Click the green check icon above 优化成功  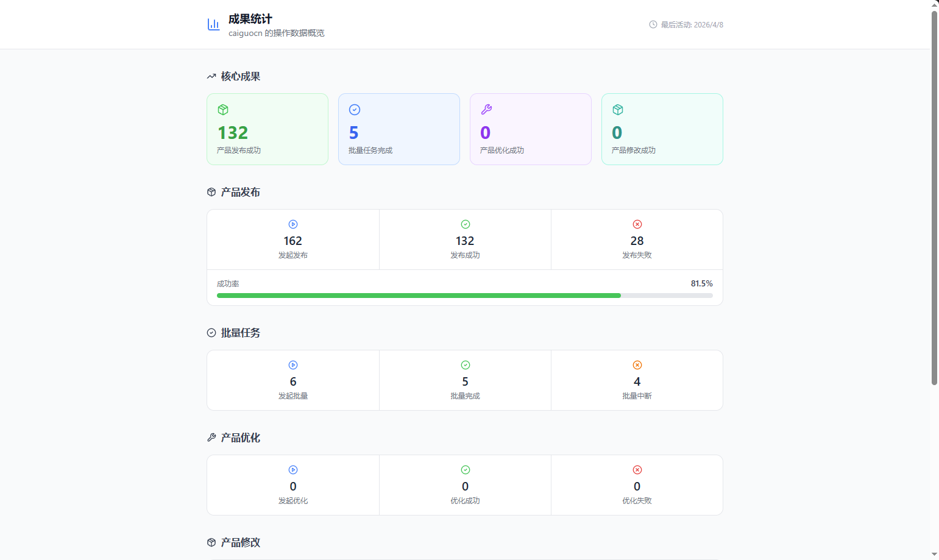[x=466, y=470]
